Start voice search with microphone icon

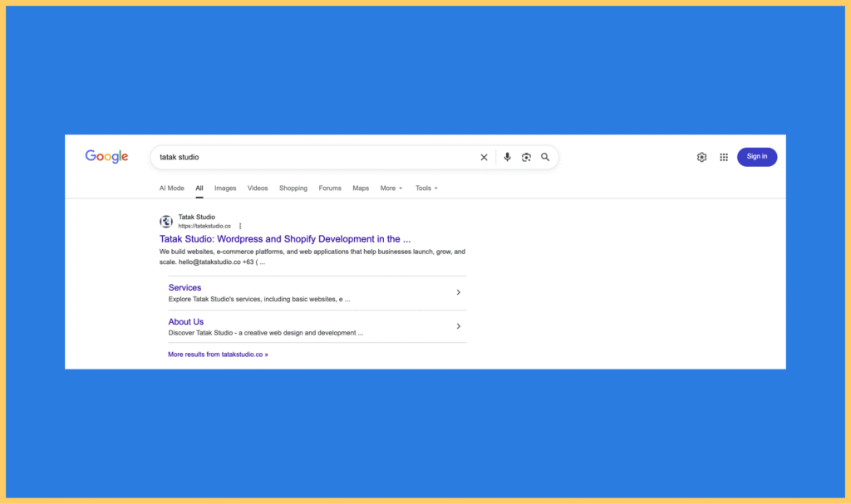(507, 157)
